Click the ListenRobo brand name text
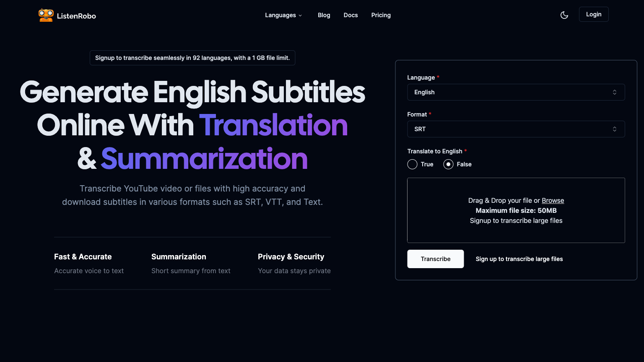 (76, 16)
